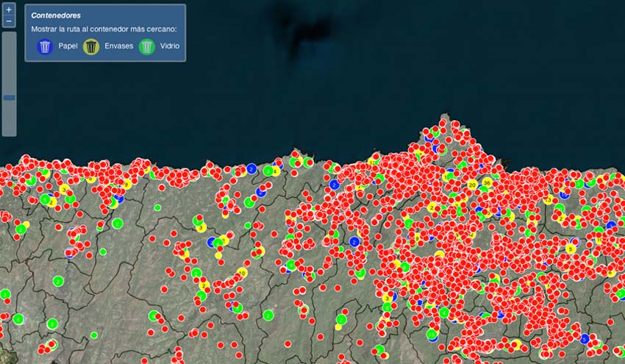
Task: Open the yellow cluster marker labeled 5
Action: tap(571, 249)
